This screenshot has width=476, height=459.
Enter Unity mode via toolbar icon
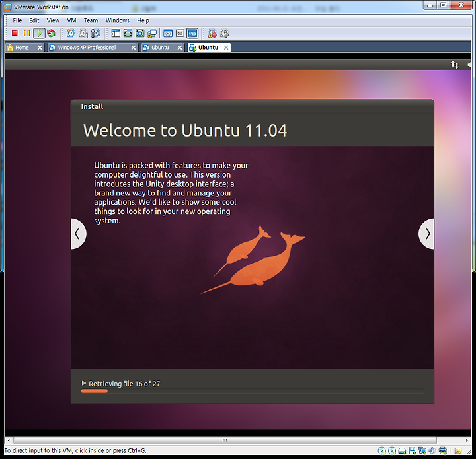click(152, 33)
